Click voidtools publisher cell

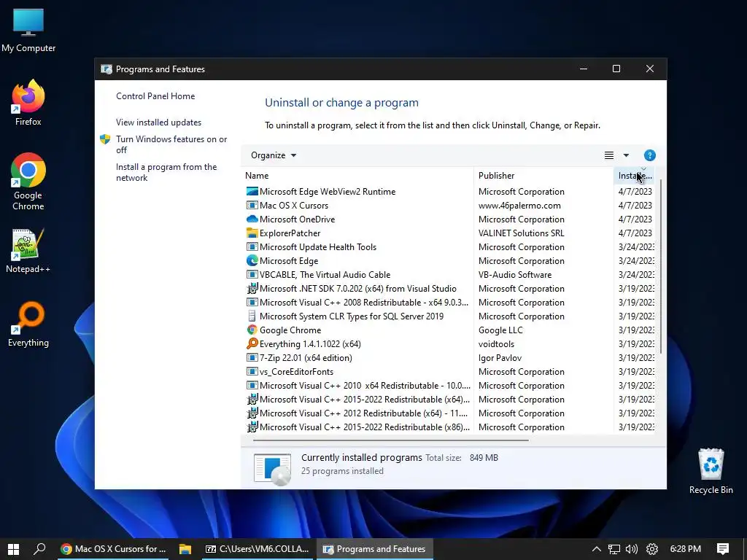(x=496, y=344)
